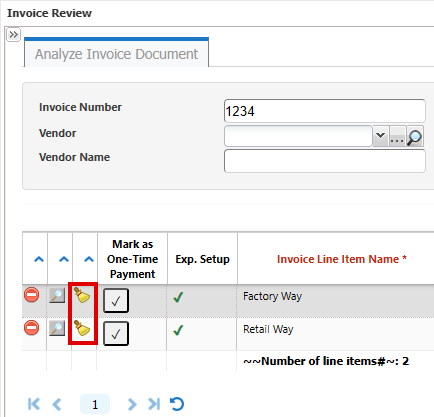Refresh the line items grid

[177, 404]
